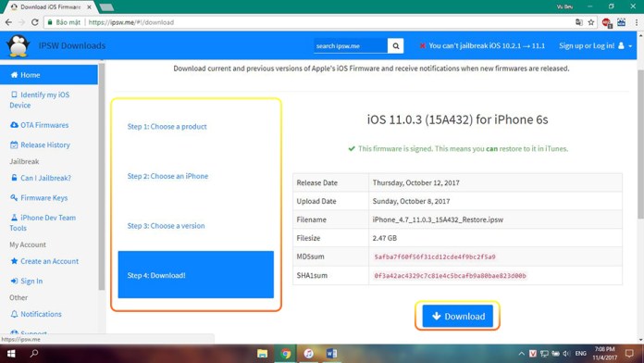
Task: Select the MD5sum hash value
Action: tap(435, 257)
